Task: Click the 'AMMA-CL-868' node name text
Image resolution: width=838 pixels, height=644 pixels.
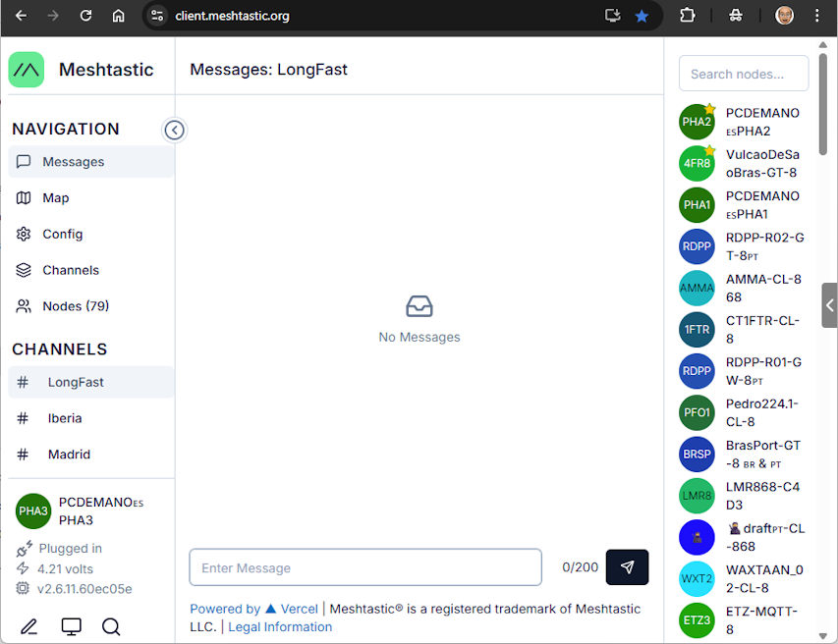Action: pyautogui.click(x=763, y=288)
